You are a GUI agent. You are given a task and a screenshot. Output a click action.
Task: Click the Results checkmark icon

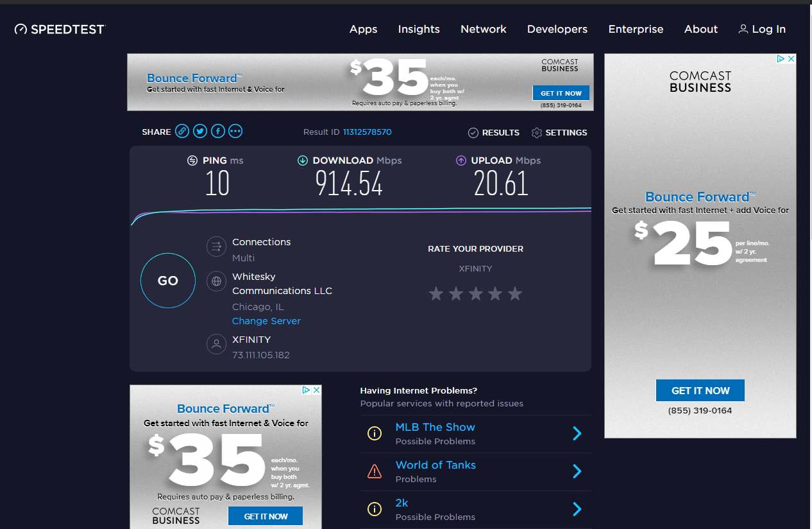coord(473,133)
